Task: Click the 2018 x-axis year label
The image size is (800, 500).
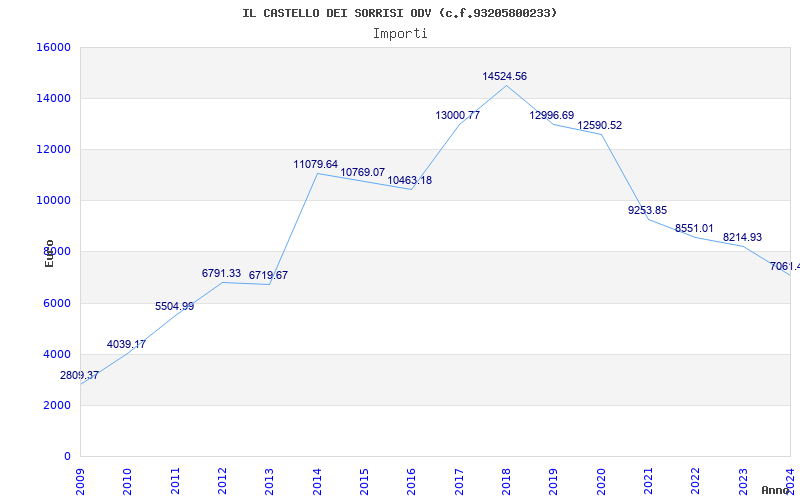Action: 506,481
